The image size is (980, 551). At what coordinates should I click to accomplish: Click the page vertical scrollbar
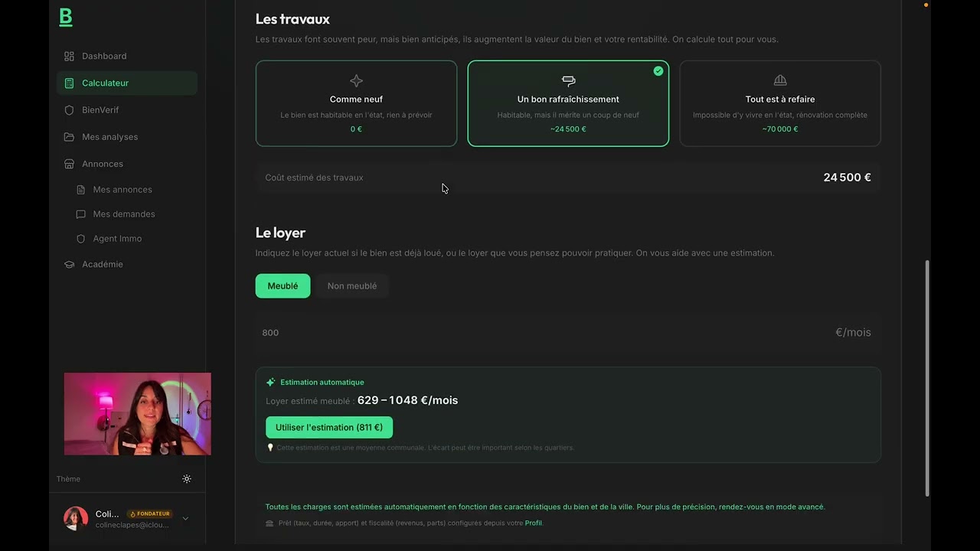pos(927,378)
